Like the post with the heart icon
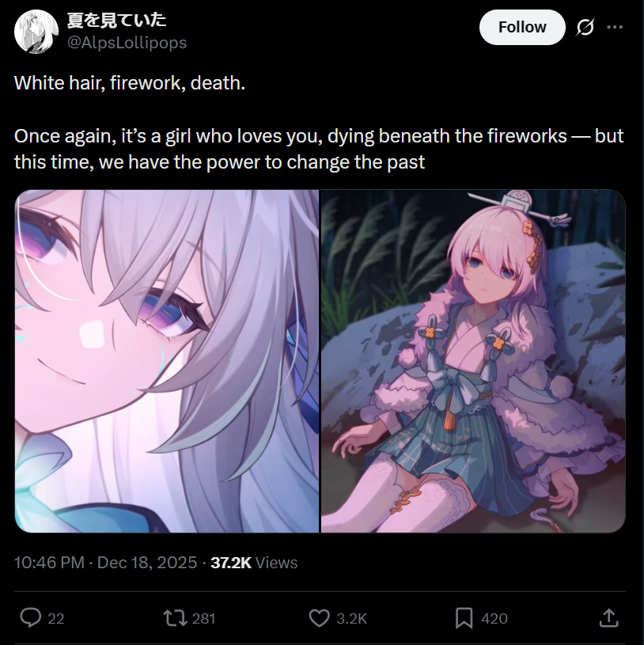The width and height of the screenshot is (644, 645). pyautogui.click(x=320, y=618)
